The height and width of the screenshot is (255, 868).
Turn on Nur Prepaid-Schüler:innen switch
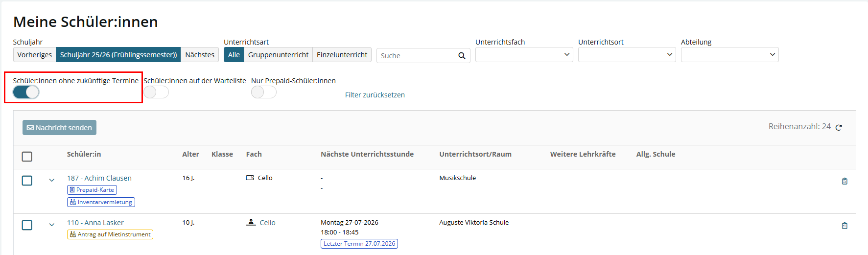click(x=264, y=92)
